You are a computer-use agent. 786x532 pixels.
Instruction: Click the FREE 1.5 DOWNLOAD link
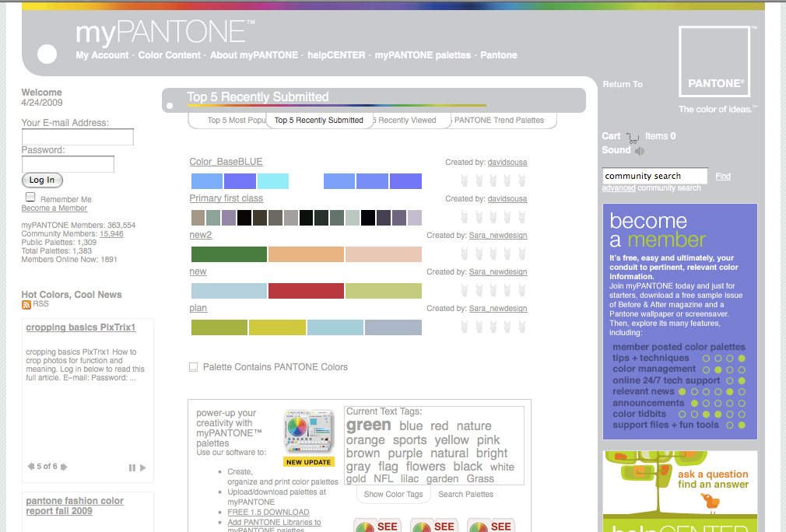268,512
